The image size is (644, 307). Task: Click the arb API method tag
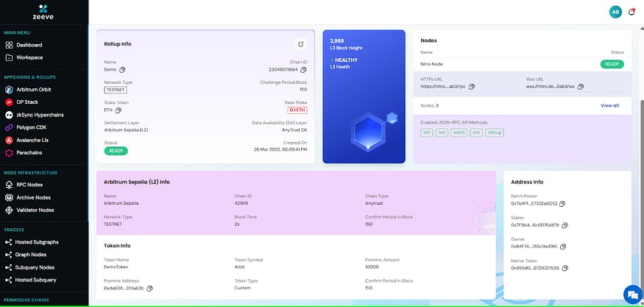point(476,133)
